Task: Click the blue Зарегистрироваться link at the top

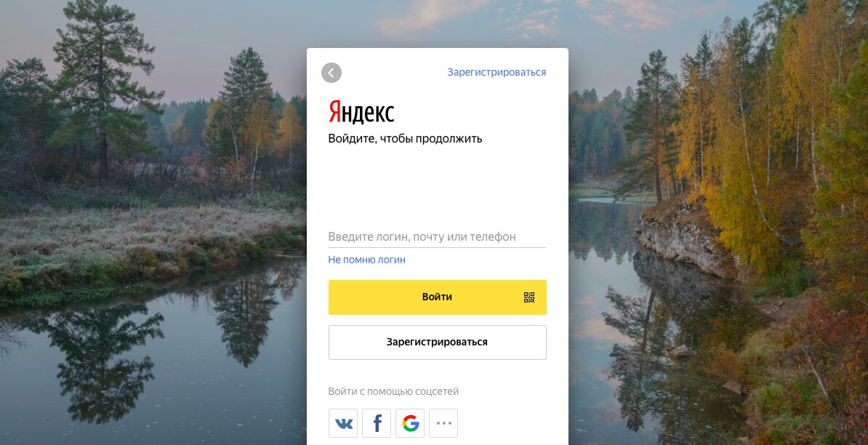Action: [x=497, y=73]
